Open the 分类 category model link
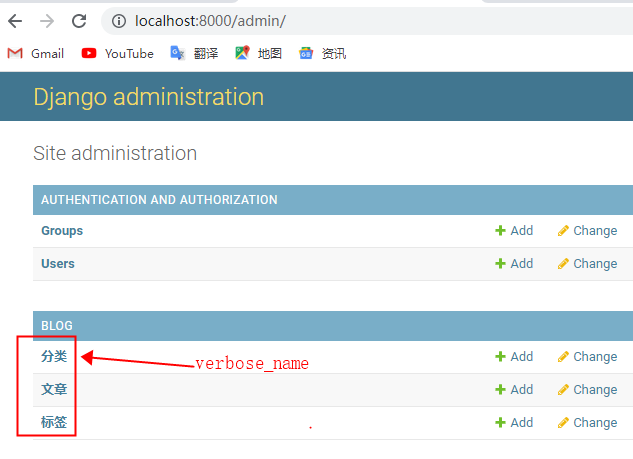633x459 pixels. point(54,356)
